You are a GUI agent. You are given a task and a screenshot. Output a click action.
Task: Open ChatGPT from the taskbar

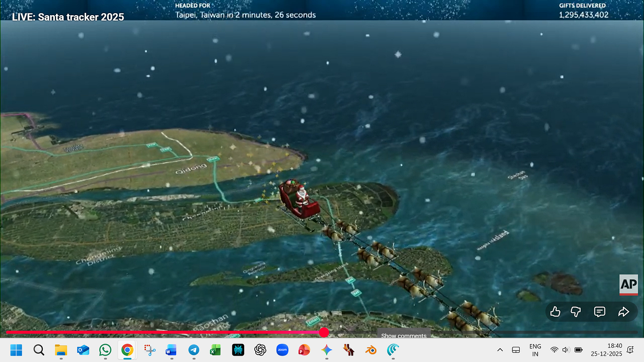[260, 350]
